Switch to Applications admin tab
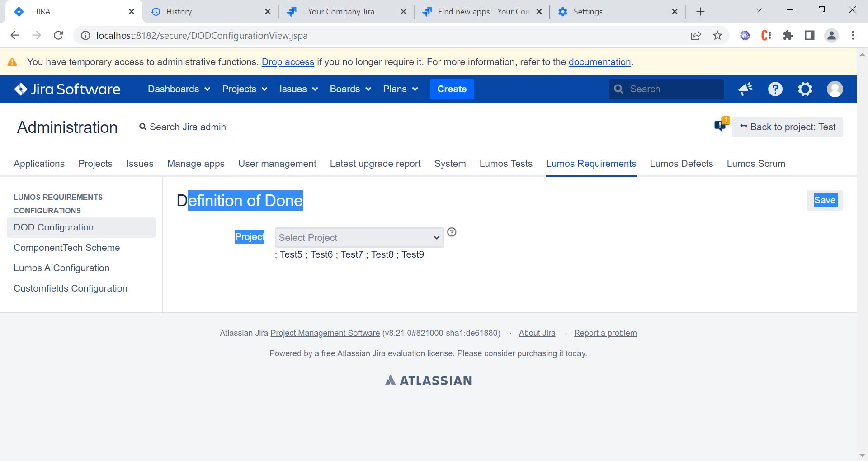This screenshot has height=461, width=868. 39,164
